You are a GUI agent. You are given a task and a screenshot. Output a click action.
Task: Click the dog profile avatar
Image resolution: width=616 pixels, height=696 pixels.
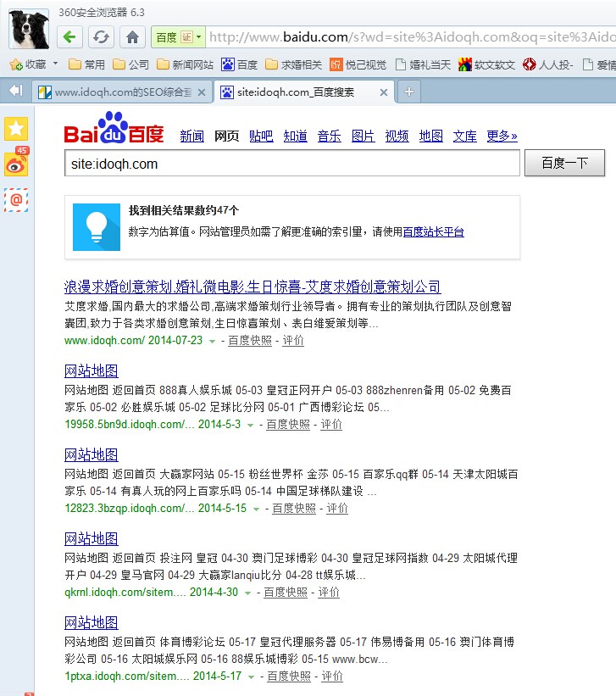30,29
